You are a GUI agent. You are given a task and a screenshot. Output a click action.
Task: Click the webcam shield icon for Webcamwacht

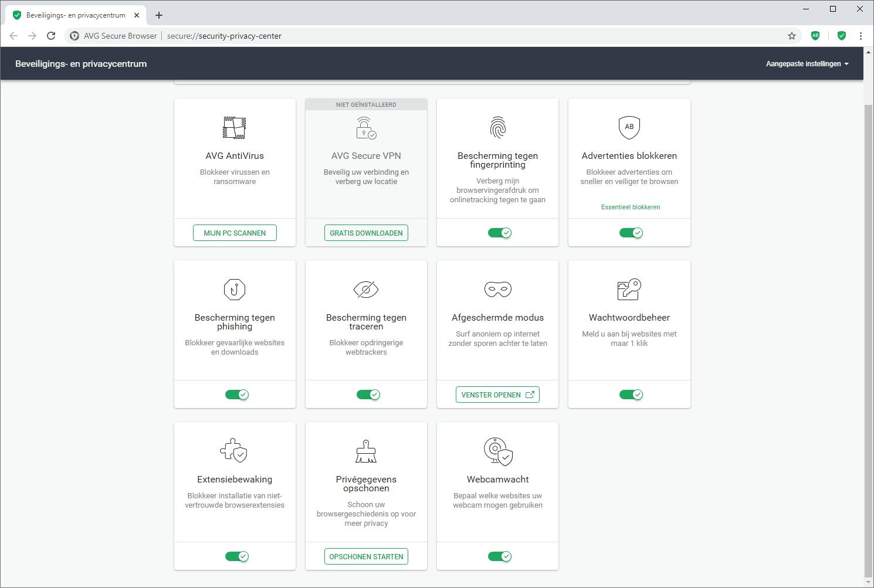pyautogui.click(x=498, y=451)
